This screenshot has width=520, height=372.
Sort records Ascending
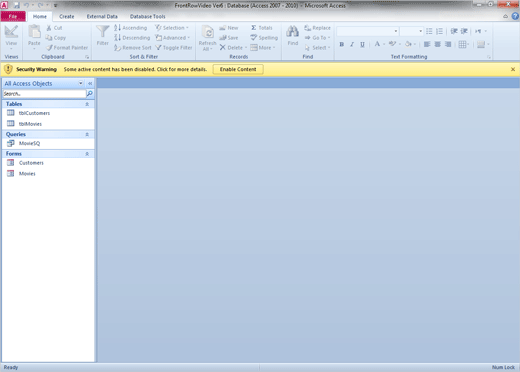point(130,28)
